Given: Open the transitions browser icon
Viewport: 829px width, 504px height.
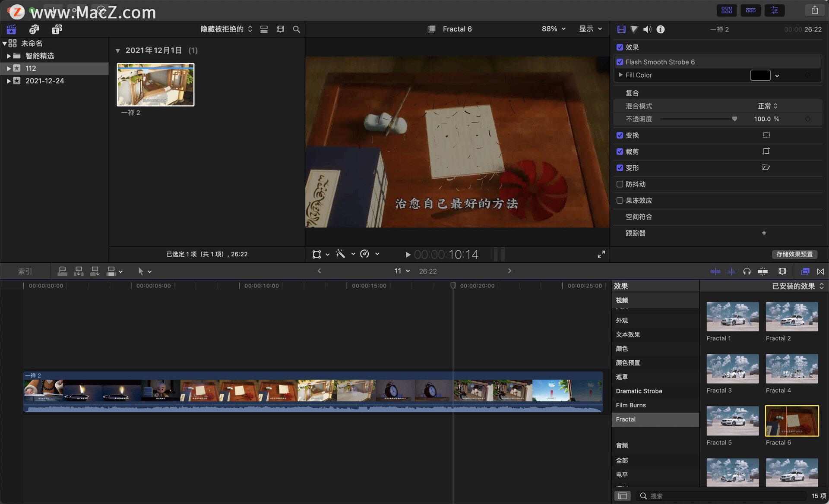Looking at the screenshot, I should point(820,271).
